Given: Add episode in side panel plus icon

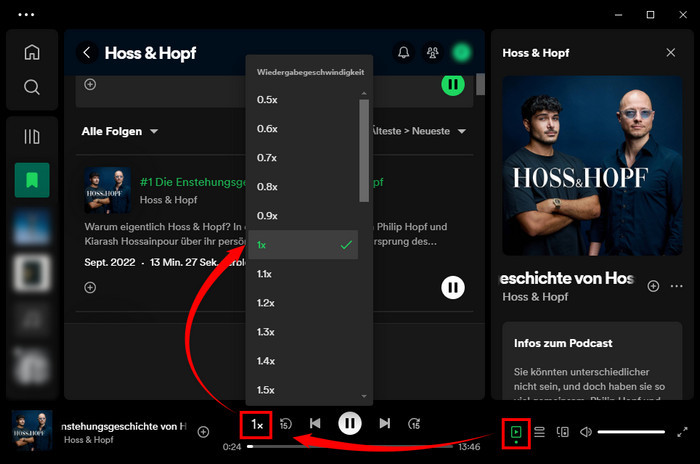Looking at the screenshot, I should click(653, 286).
